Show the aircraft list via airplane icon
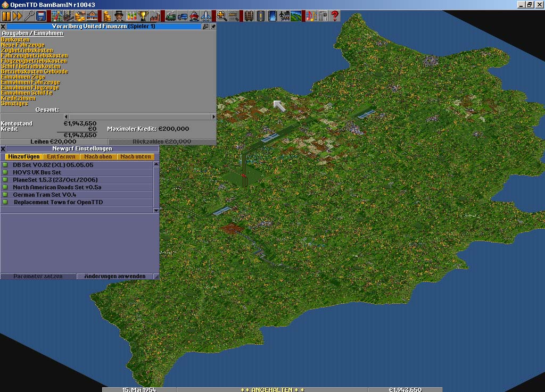The image size is (545, 392). click(x=207, y=16)
